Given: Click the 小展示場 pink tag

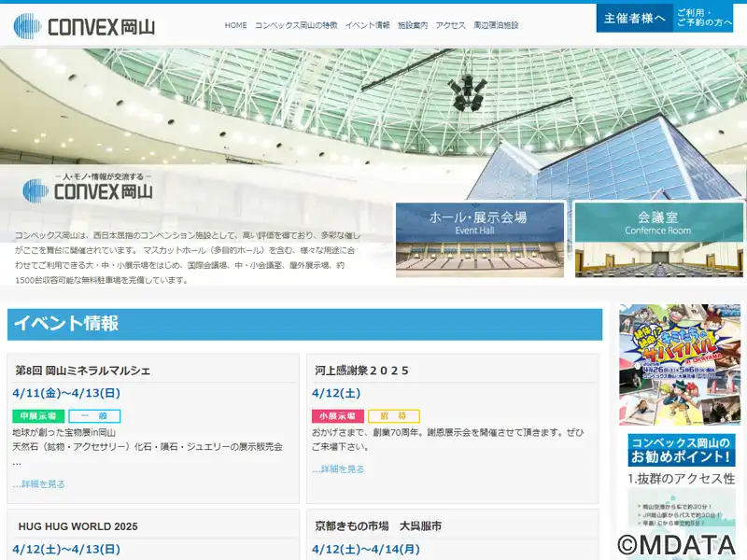Looking at the screenshot, I should [338, 416].
